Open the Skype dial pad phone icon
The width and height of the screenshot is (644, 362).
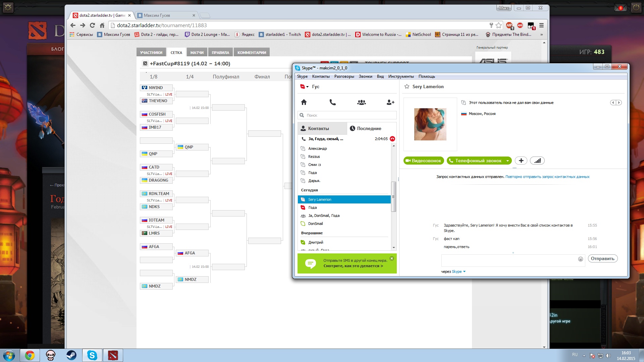coord(332,102)
